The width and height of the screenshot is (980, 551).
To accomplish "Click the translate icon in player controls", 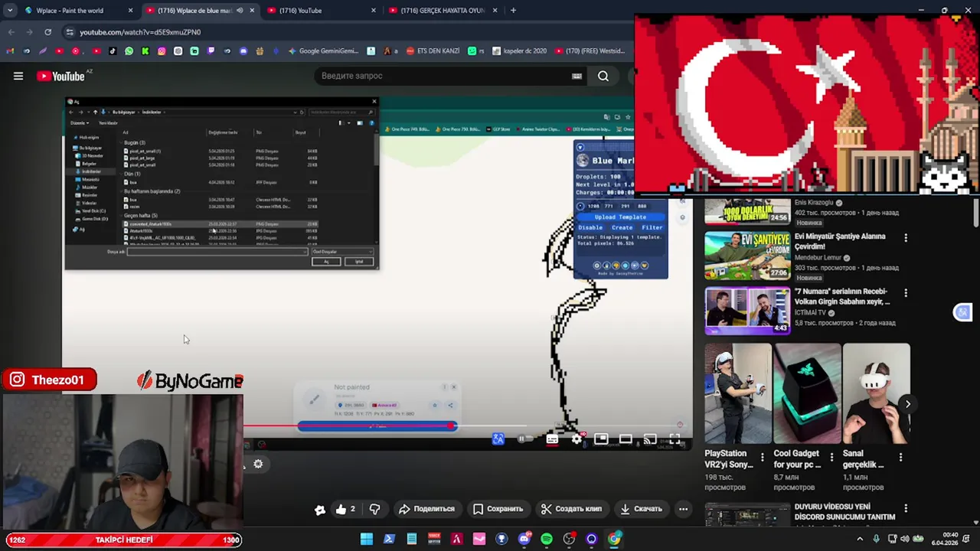I will (498, 439).
